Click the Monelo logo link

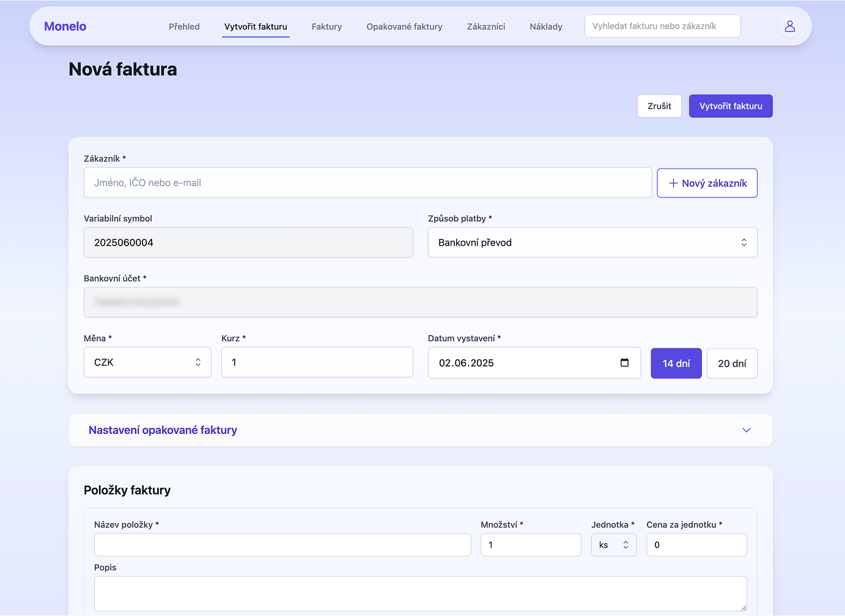(x=65, y=26)
